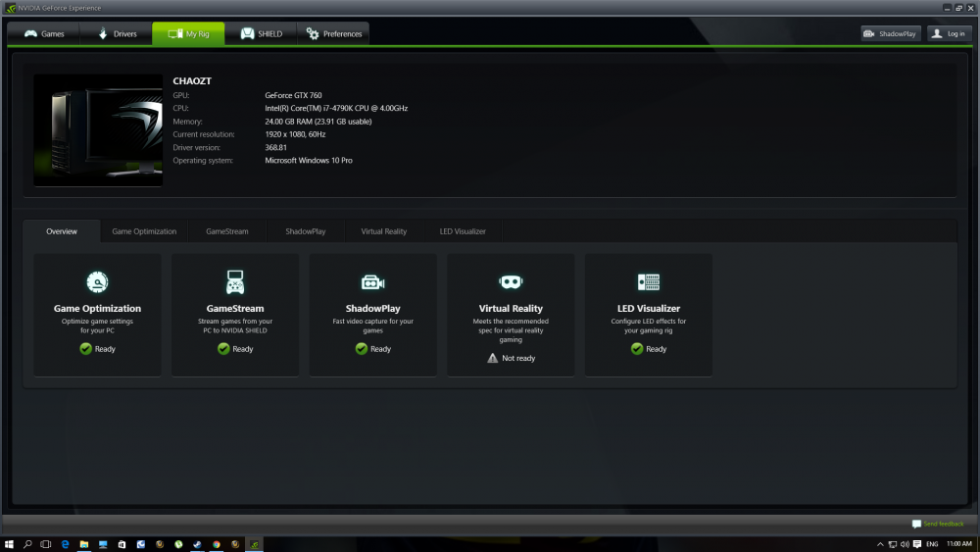This screenshot has width=980, height=552.
Task: Switch to the Drivers tab
Action: [x=117, y=33]
